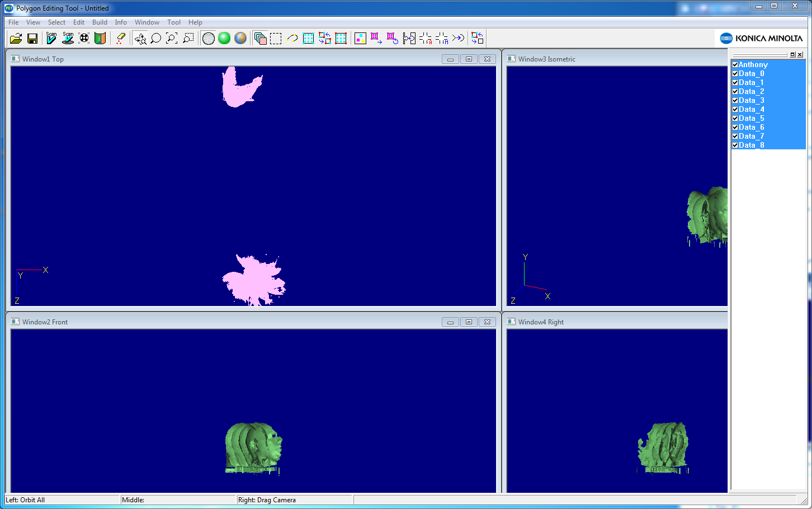Select the dashed rectangle selection tool
The width and height of the screenshot is (812, 509).
click(x=276, y=38)
